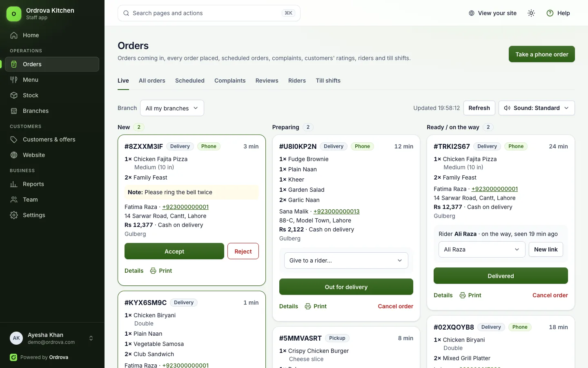Open Details for order #8ZXXM3IF
Screen dimensions: 588x368
coord(134,271)
